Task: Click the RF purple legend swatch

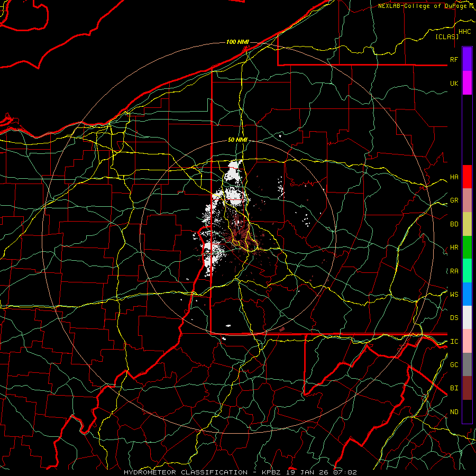Action: pos(467,59)
